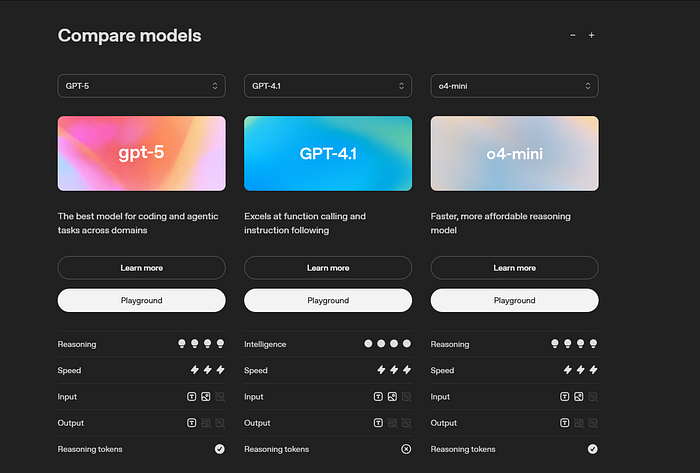Click o4-mini Reasoning lightbulb rating
The height and width of the screenshot is (473, 700).
(574, 344)
